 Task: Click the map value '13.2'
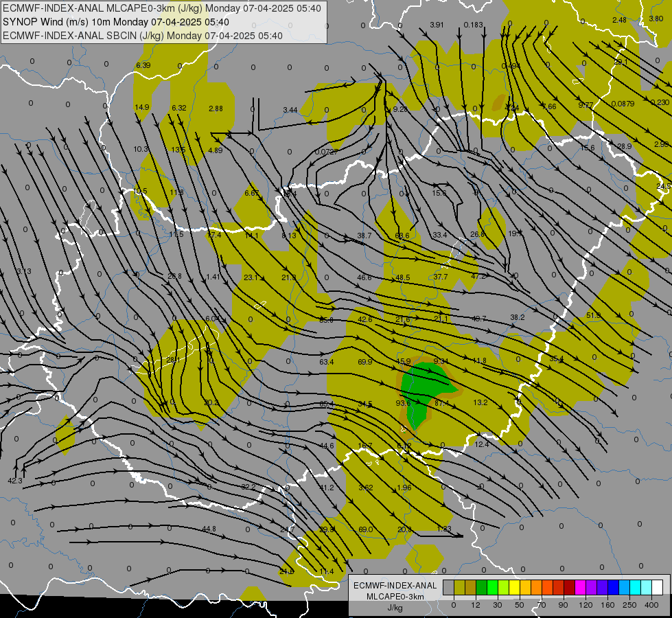point(480,402)
